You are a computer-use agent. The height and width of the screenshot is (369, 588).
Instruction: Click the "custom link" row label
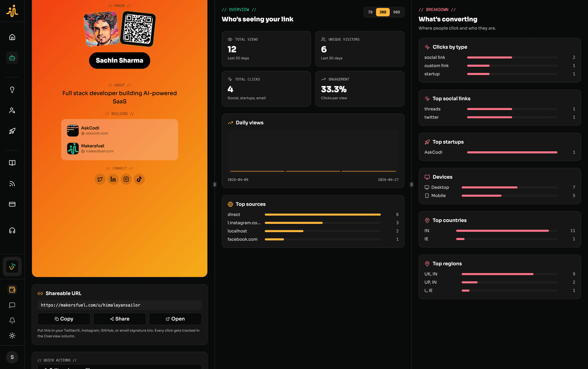pyautogui.click(x=436, y=66)
